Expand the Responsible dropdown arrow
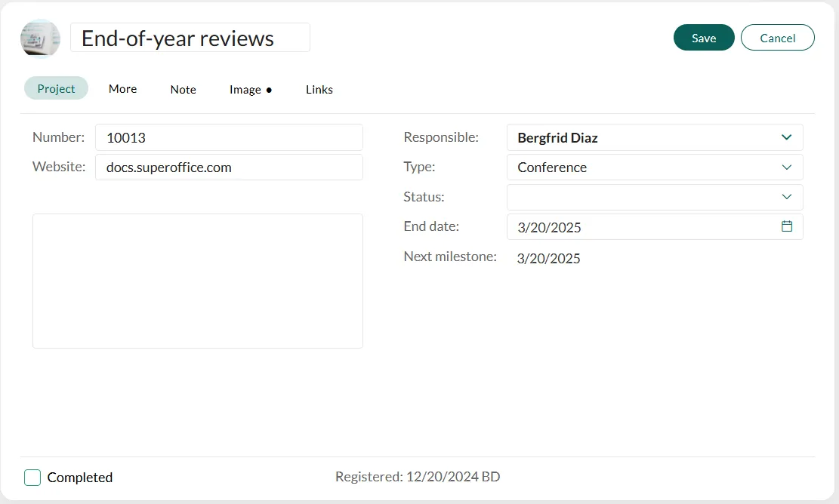839x504 pixels. [786, 137]
